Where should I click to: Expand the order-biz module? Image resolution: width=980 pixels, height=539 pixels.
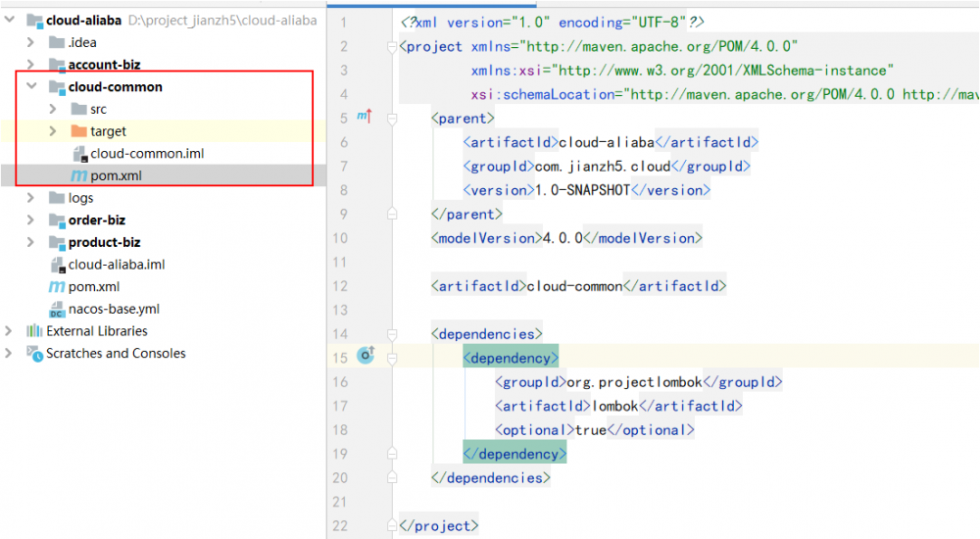tap(31, 220)
